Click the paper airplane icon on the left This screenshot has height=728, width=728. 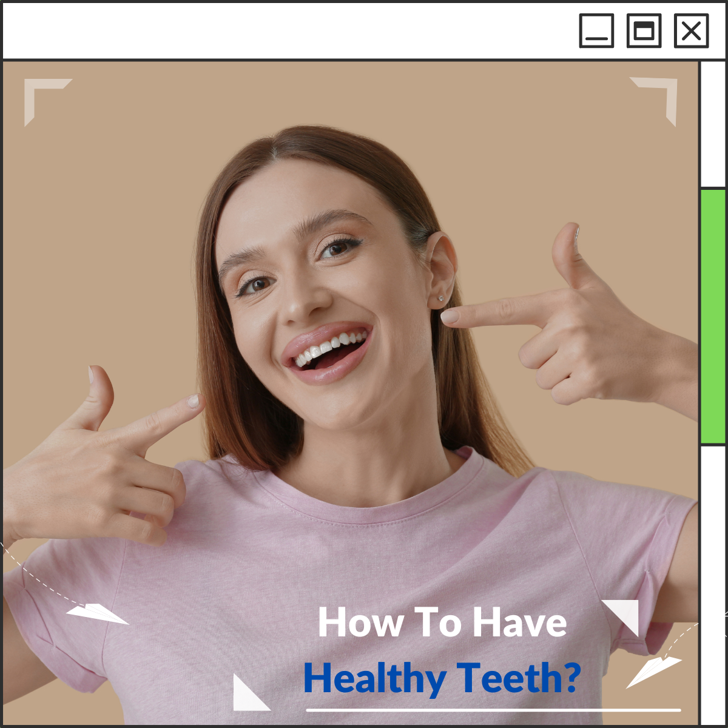pyautogui.click(x=97, y=613)
